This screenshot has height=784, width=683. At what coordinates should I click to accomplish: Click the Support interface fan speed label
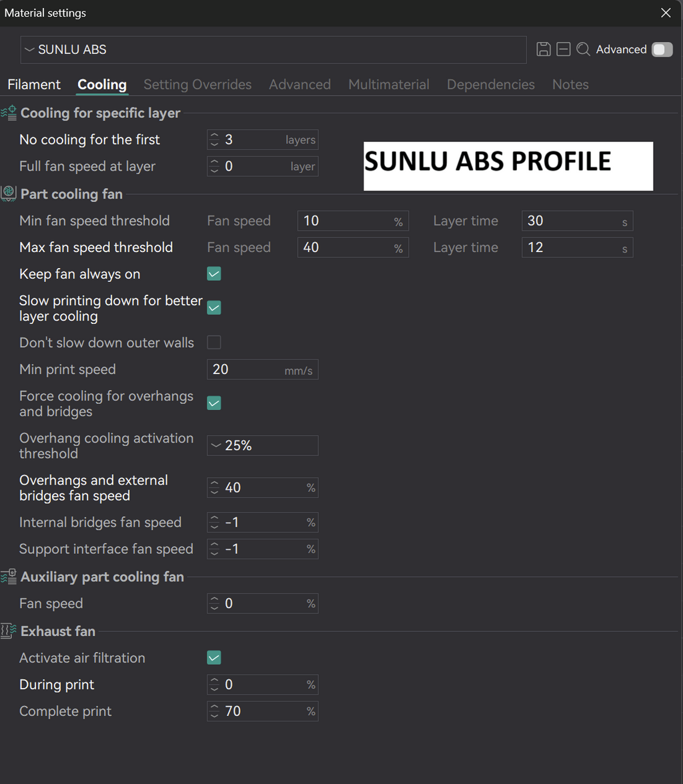coord(106,549)
